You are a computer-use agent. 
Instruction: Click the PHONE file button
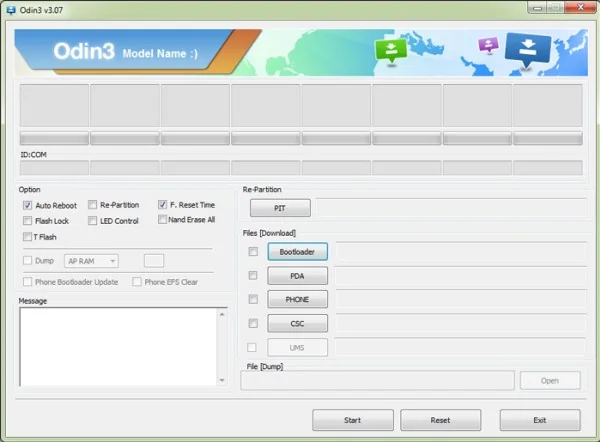[x=297, y=299]
